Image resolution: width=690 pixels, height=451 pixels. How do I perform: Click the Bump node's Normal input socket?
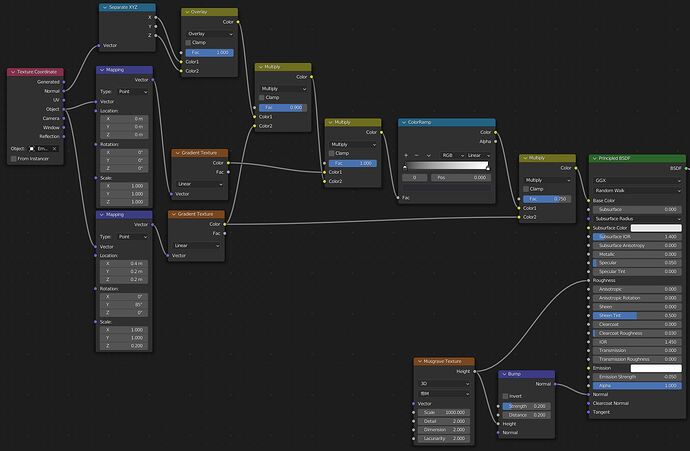tap(499, 433)
